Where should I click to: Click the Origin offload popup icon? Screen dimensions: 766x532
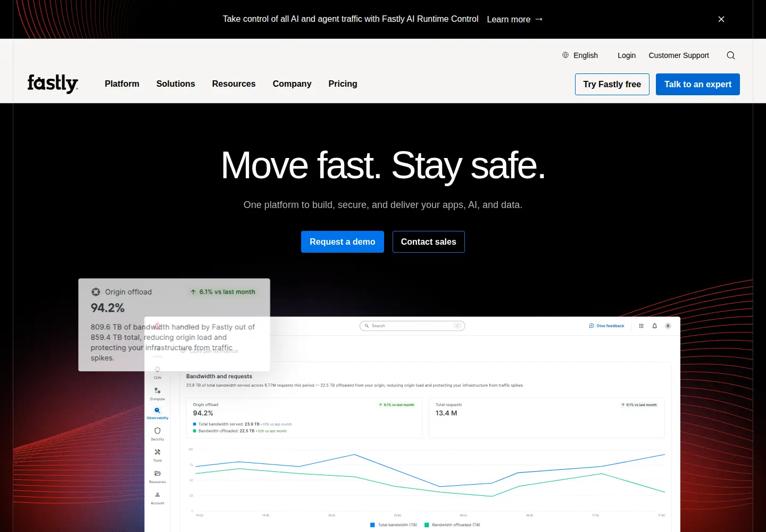point(96,292)
